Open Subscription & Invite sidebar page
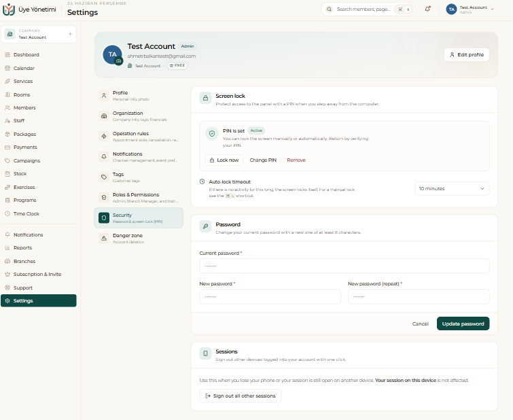Image resolution: width=513 pixels, height=420 pixels. (x=39, y=275)
